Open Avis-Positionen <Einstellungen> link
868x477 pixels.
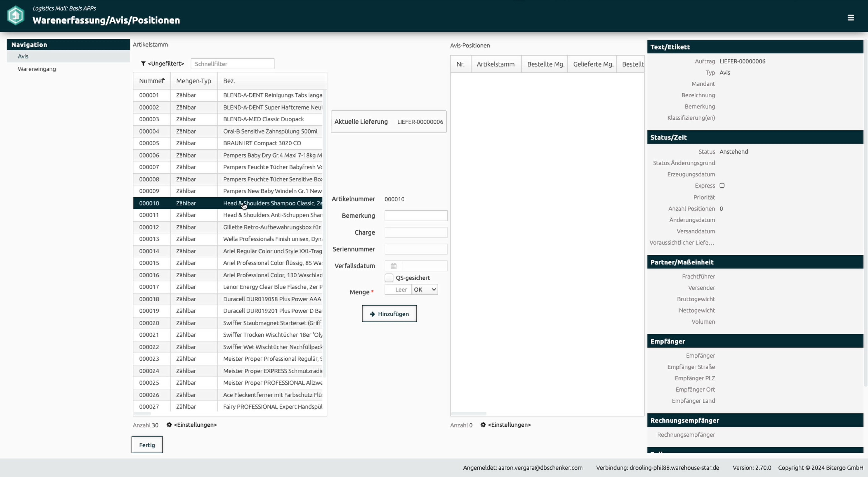point(509,425)
